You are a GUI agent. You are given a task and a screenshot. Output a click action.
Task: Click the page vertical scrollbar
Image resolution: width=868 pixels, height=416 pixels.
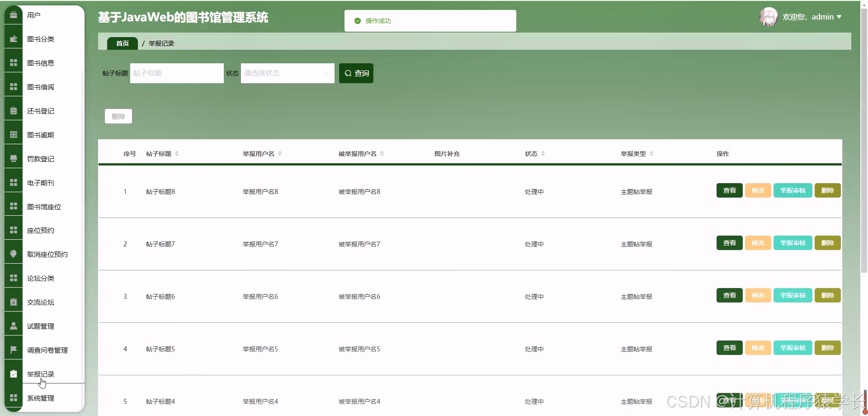[x=864, y=140]
